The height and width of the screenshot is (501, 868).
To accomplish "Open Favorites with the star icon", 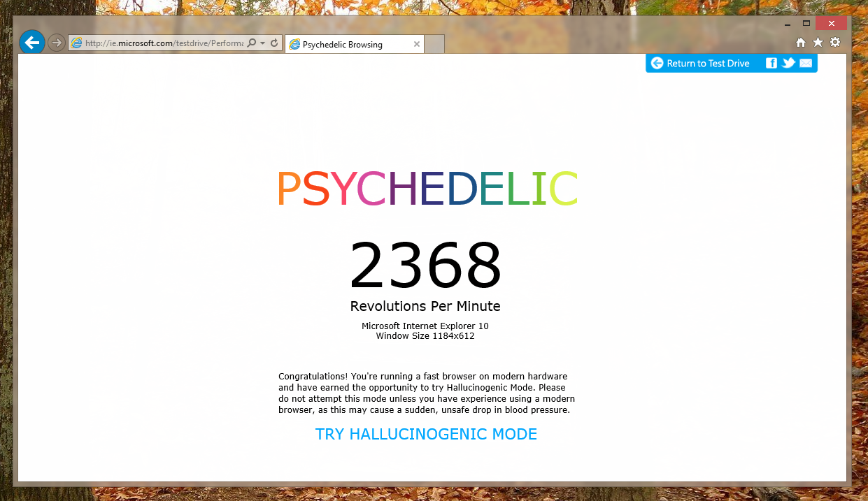I will [818, 43].
